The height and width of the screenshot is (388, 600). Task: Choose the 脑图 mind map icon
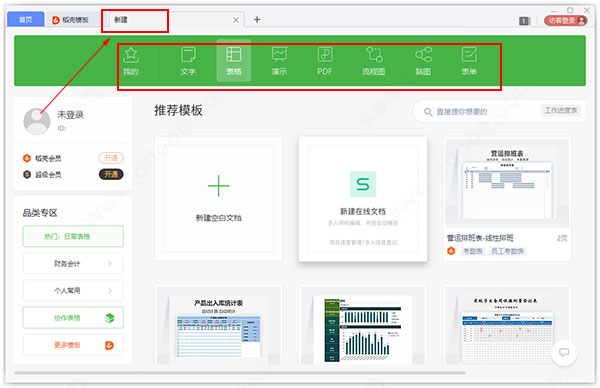(x=423, y=60)
